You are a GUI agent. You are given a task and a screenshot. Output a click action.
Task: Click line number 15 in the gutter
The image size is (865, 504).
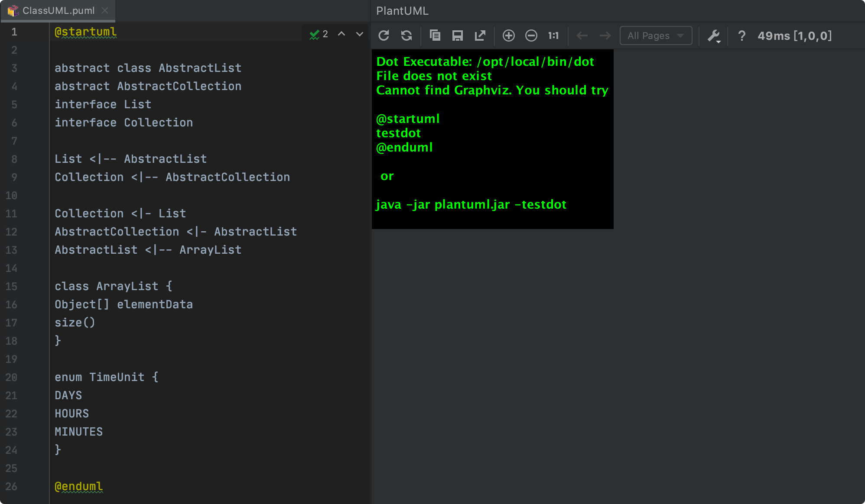click(x=11, y=286)
